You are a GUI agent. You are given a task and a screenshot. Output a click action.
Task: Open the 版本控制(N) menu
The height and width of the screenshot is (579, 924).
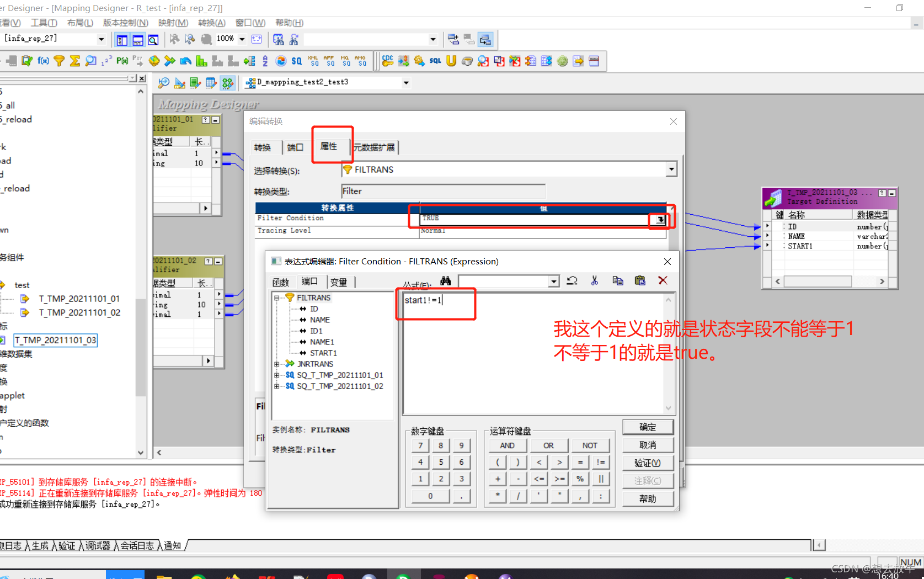pyautogui.click(x=126, y=23)
